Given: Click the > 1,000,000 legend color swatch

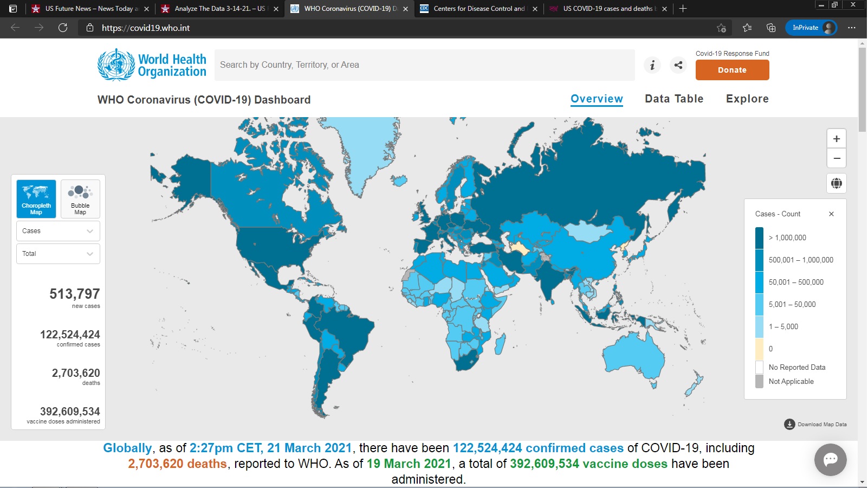Looking at the screenshot, I should pyautogui.click(x=759, y=237).
